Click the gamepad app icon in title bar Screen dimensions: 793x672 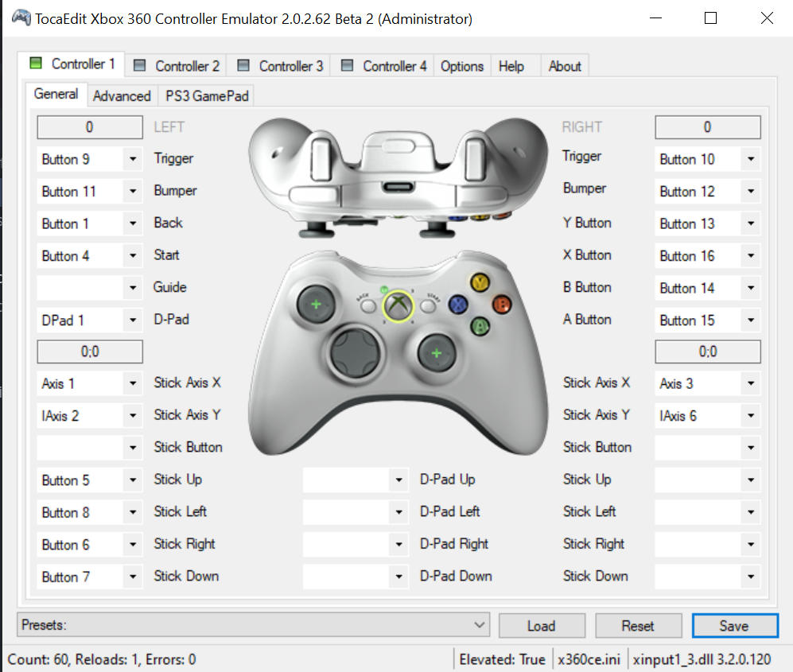click(x=21, y=17)
